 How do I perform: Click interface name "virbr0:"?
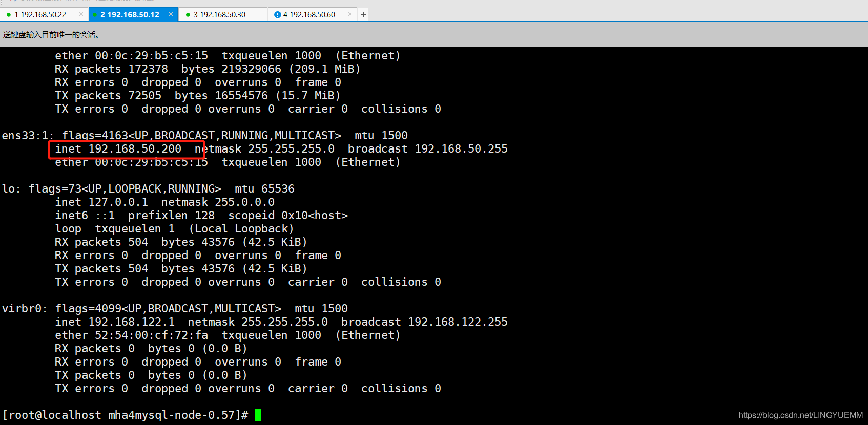point(25,309)
